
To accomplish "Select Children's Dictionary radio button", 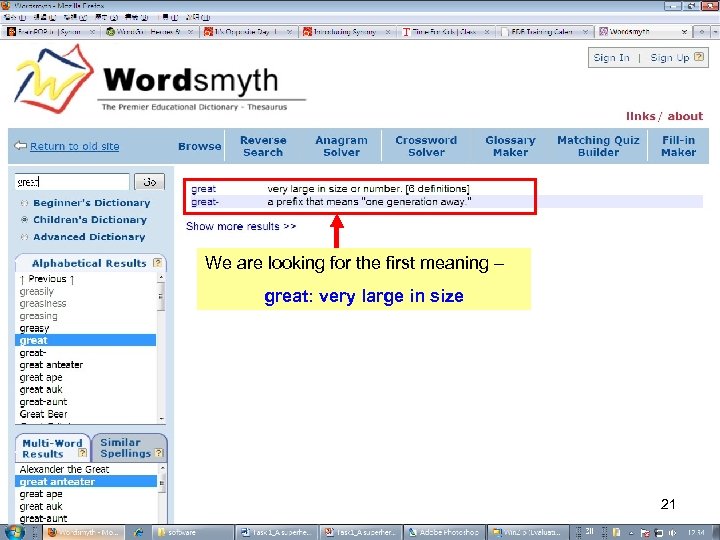I will point(25,219).
